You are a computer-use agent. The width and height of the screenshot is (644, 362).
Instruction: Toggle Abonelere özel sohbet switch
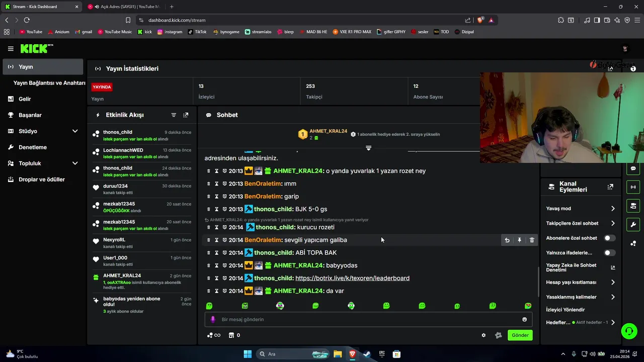609,238
